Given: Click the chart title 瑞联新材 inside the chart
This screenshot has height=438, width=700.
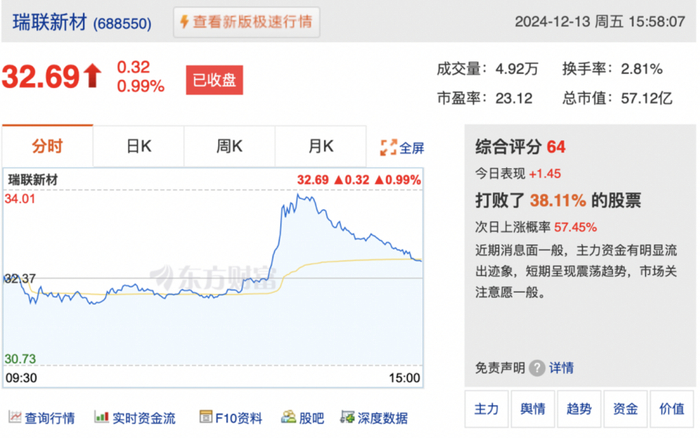Looking at the screenshot, I should (33, 180).
